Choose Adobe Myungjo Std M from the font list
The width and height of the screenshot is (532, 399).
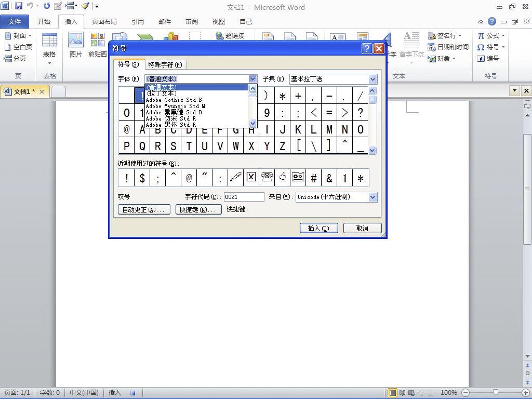197,106
